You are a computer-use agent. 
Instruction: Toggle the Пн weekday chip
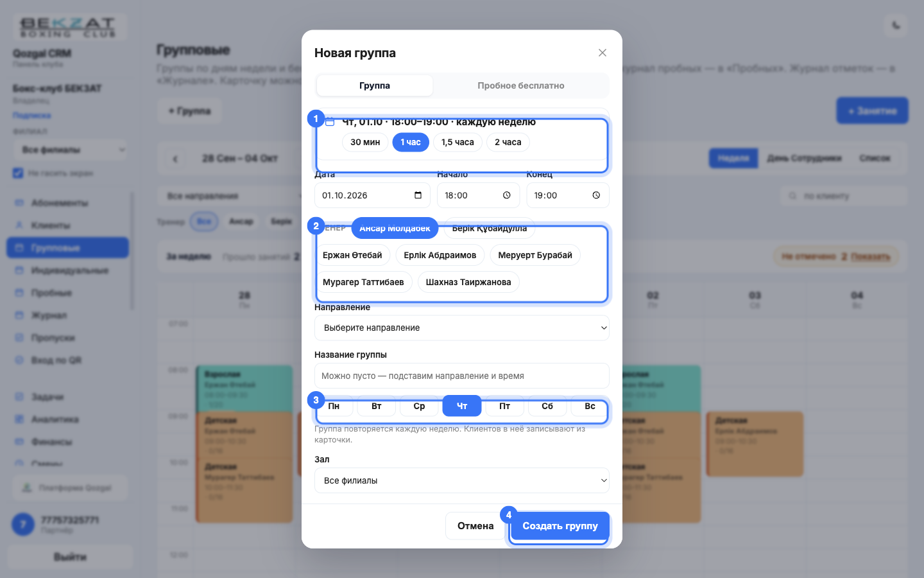pyautogui.click(x=334, y=406)
